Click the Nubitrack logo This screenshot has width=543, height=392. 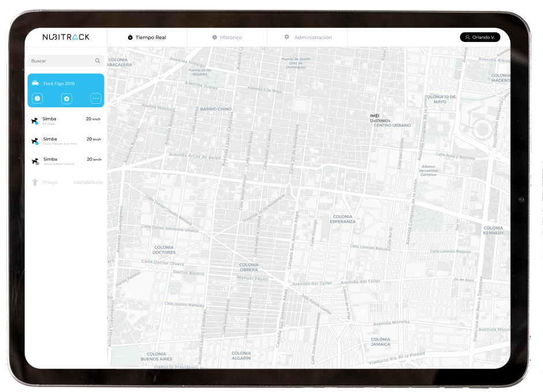(66, 37)
